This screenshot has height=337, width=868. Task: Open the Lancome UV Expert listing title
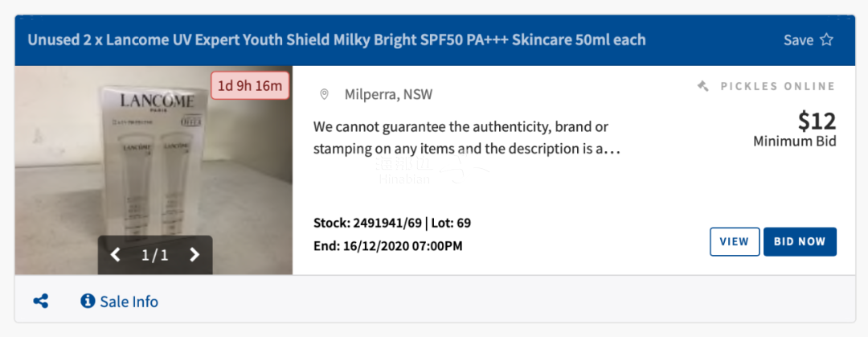[337, 40]
